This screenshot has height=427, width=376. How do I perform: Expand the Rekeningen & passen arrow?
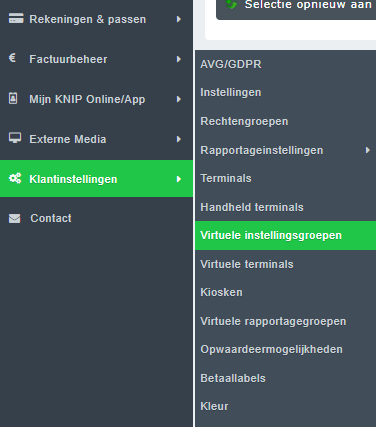tap(179, 19)
